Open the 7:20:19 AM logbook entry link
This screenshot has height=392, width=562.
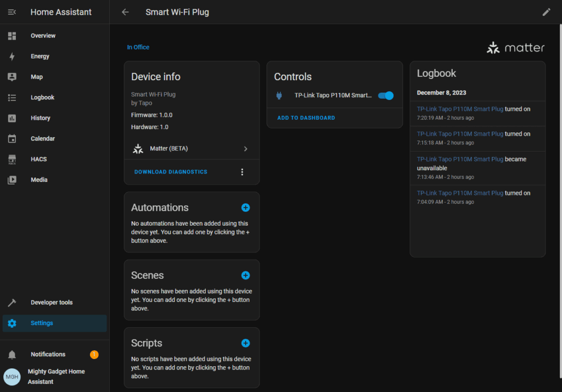pos(460,109)
